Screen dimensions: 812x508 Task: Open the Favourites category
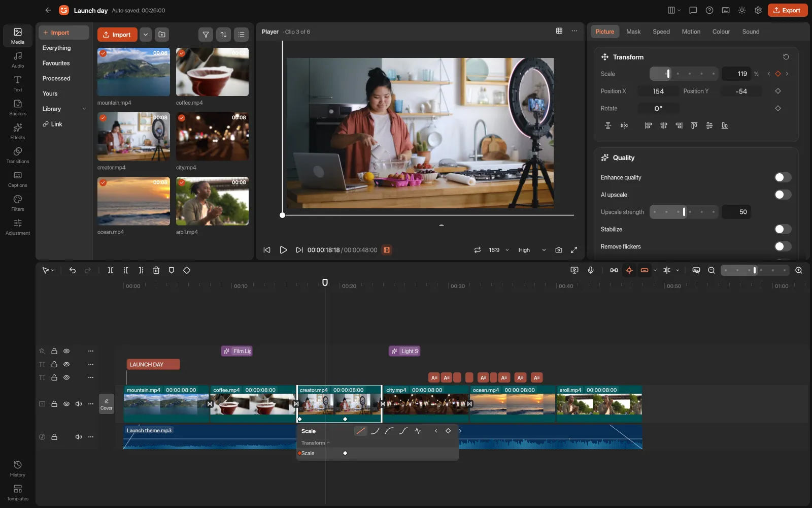coord(56,63)
